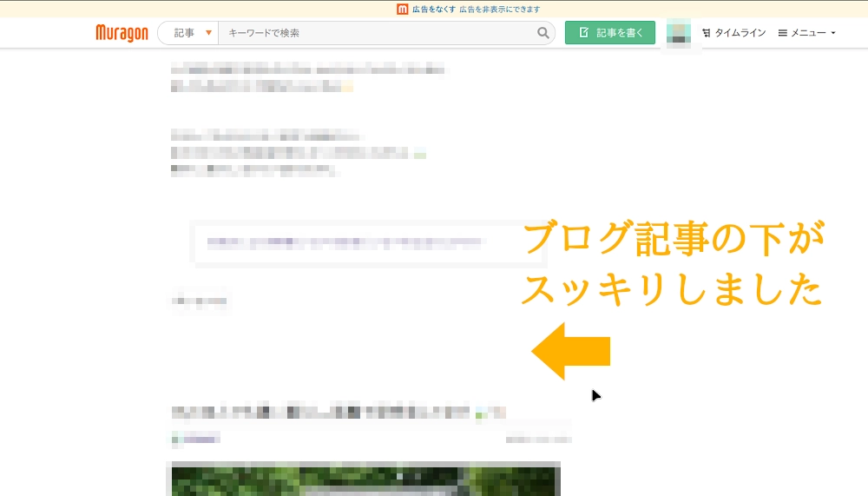Click the 広告をなくす banner link

pyautogui.click(x=433, y=10)
